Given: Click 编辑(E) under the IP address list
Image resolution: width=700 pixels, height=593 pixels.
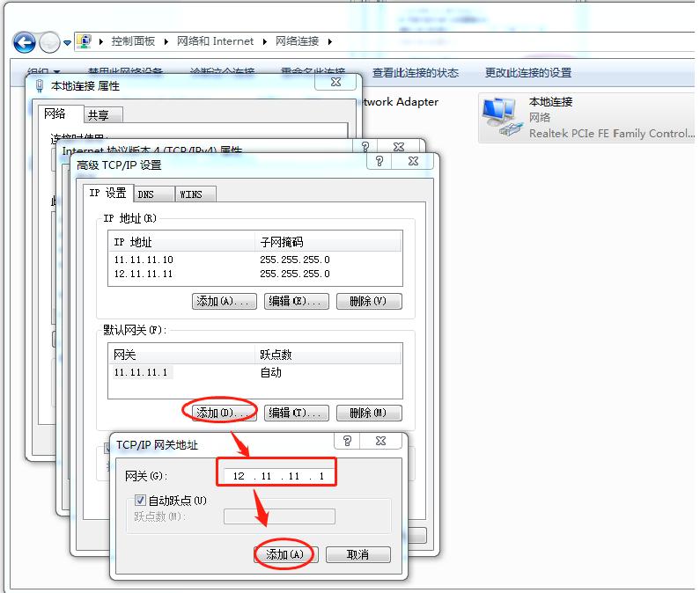Looking at the screenshot, I should 297,301.
